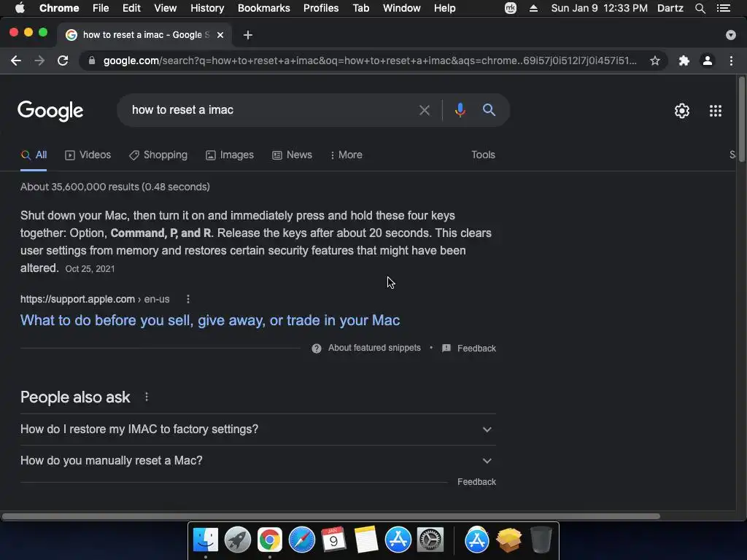Click the horizontal page scrollbar
Screen dimensions: 747x560
pyautogui.click(x=331, y=516)
